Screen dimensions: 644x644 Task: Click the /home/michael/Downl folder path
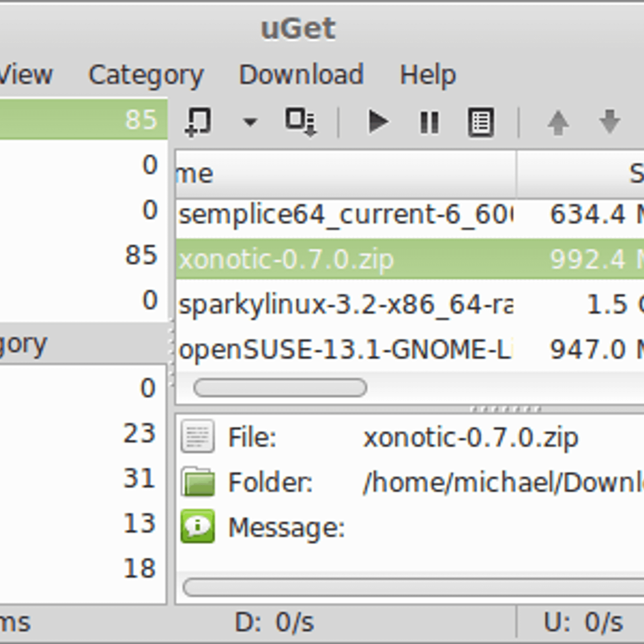(x=503, y=482)
